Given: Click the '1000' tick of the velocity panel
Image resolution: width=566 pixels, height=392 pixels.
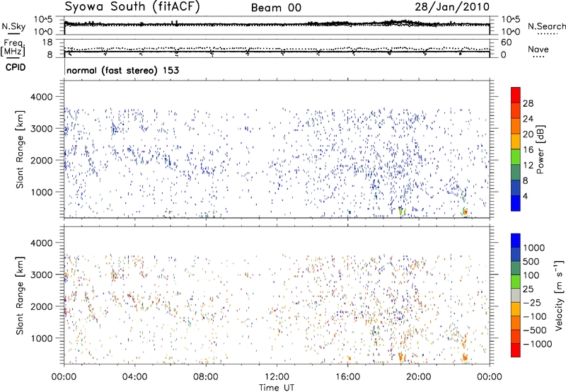Looking at the screenshot, I should click(x=42, y=338).
